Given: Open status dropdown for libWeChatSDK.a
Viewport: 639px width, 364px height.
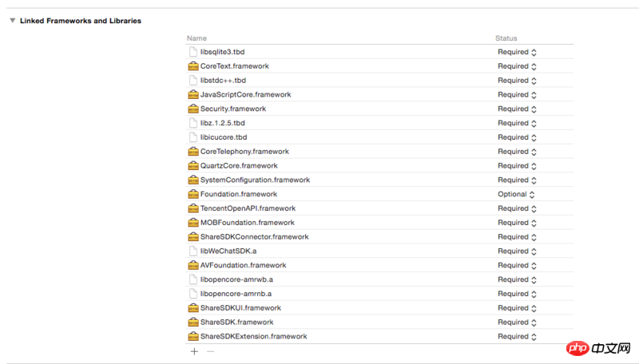Looking at the screenshot, I should [517, 251].
